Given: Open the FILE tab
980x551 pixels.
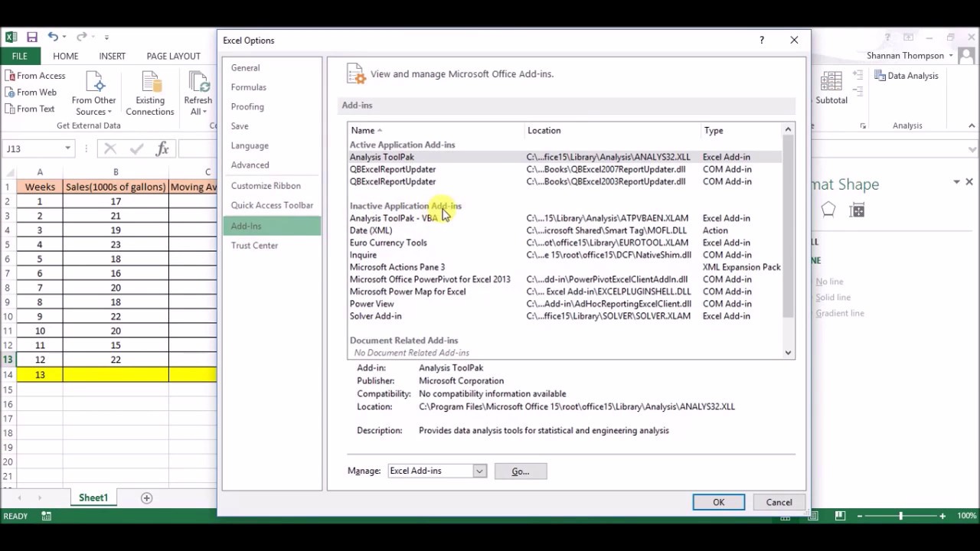Looking at the screenshot, I should [19, 56].
